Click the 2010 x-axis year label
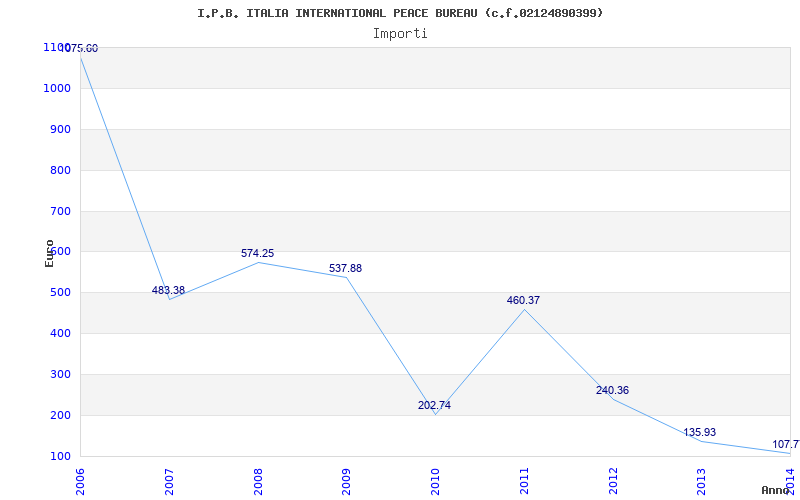This screenshot has height=500, width=800. click(435, 482)
